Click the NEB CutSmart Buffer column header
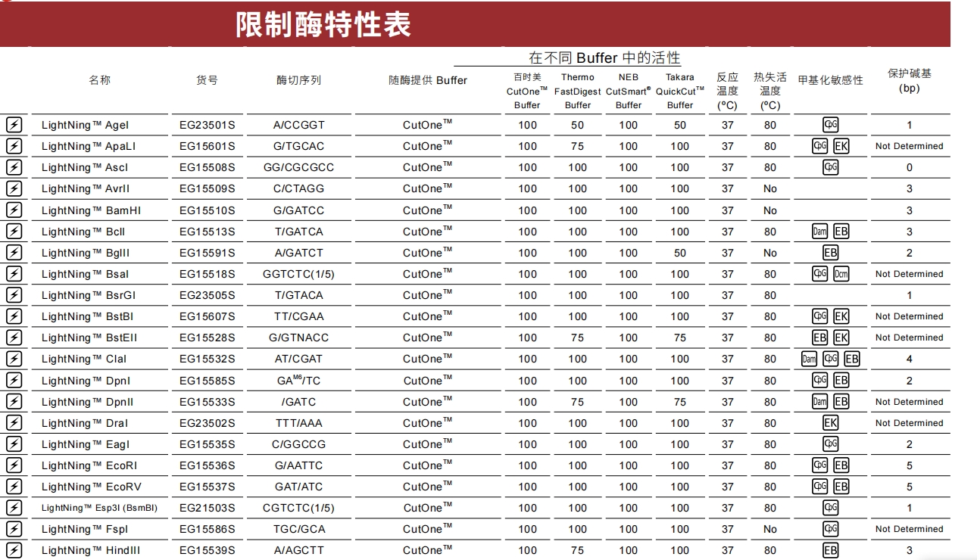This screenshot has width=977, height=560. point(629,91)
